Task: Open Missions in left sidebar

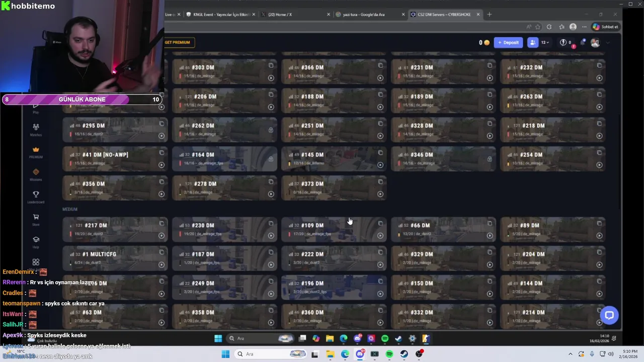Action: click(36, 174)
